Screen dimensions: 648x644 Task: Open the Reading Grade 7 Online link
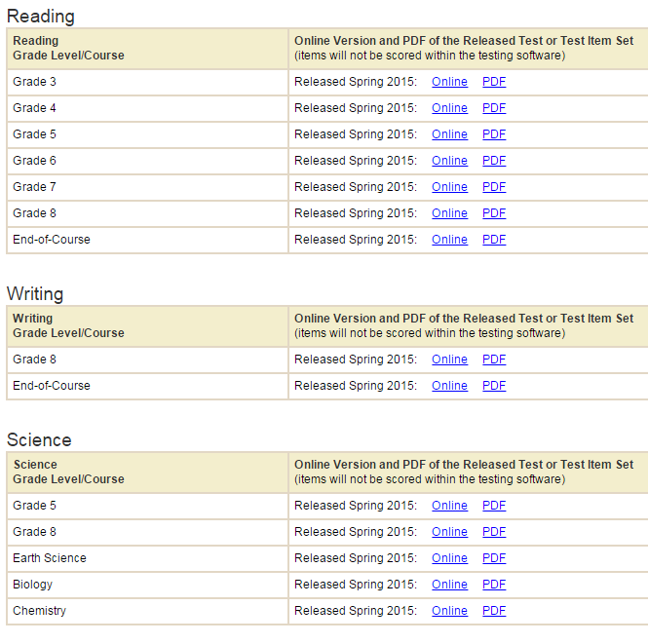point(449,187)
